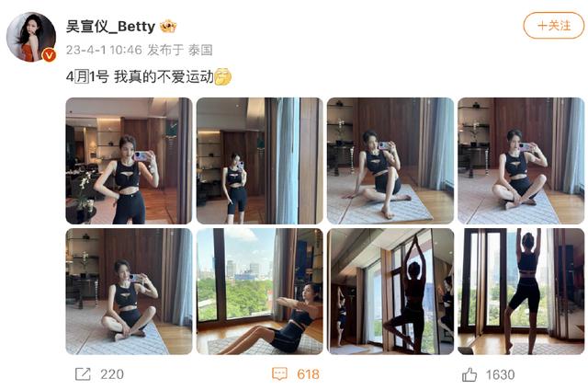Click the crown badge beside username
The height and width of the screenshot is (390, 588).
(168, 27)
